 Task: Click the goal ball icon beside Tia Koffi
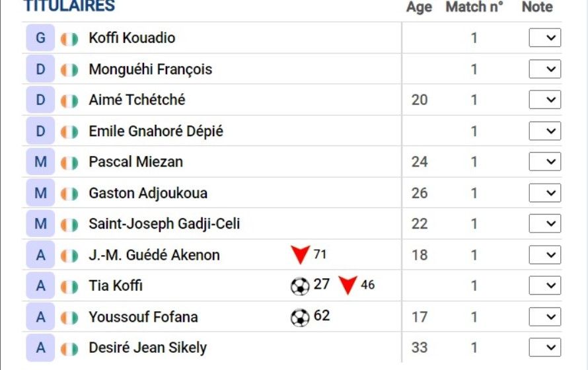coord(300,287)
